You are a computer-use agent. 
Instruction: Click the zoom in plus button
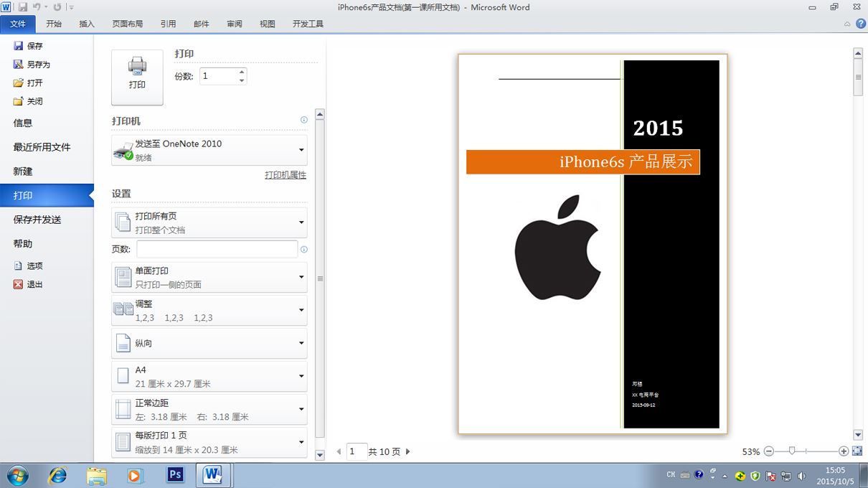click(x=844, y=451)
